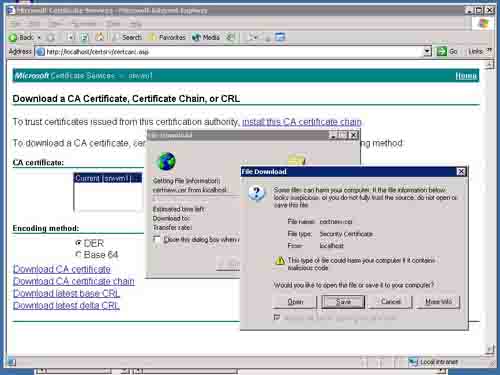The image size is (500, 375).
Task: Click 'Download latest base CRL' link
Action: [x=66, y=293]
